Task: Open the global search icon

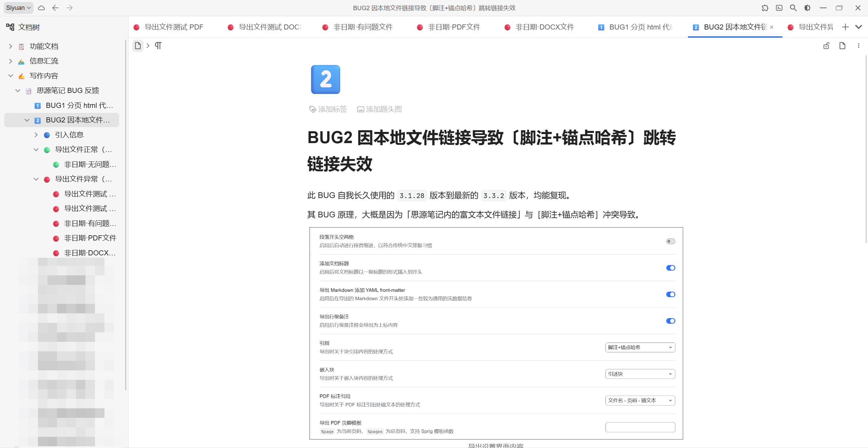Action: (793, 7)
